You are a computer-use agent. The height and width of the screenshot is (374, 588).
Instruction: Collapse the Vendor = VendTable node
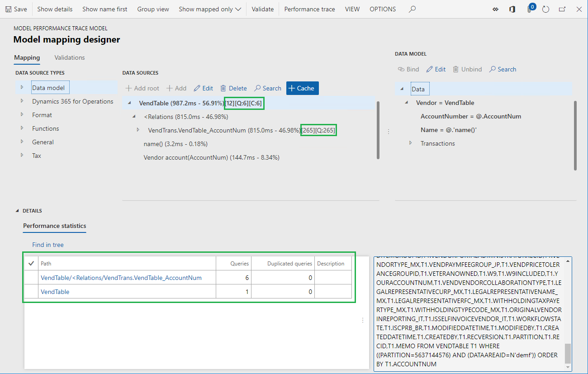406,103
